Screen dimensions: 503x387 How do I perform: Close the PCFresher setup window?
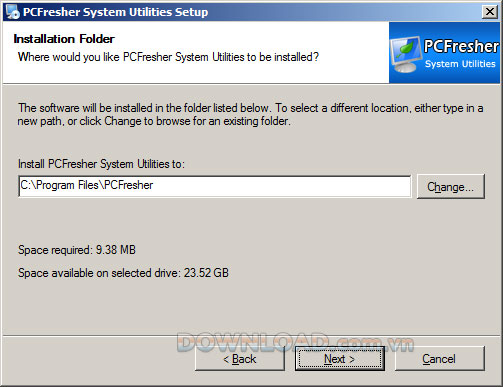pyautogui.click(x=490, y=12)
